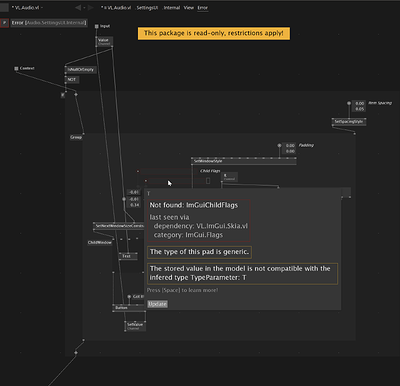Select the Error breadcrumb item

click(x=203, y=8)
